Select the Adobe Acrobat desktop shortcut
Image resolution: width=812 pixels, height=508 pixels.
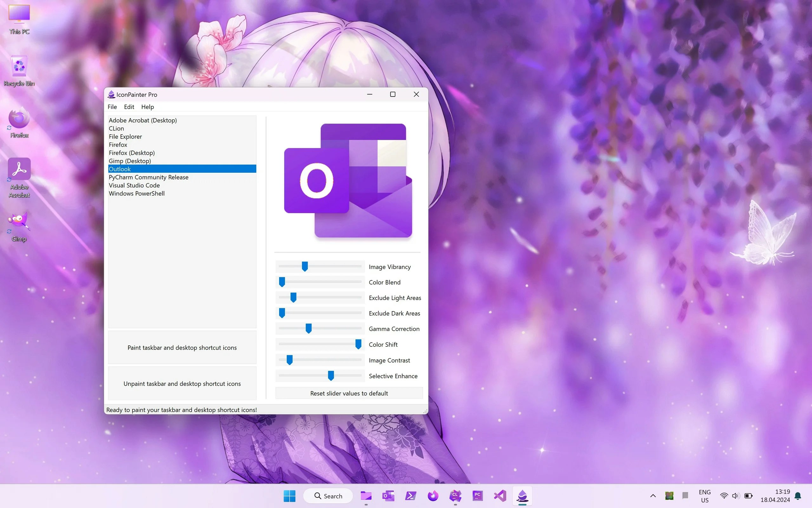(19, 178)
